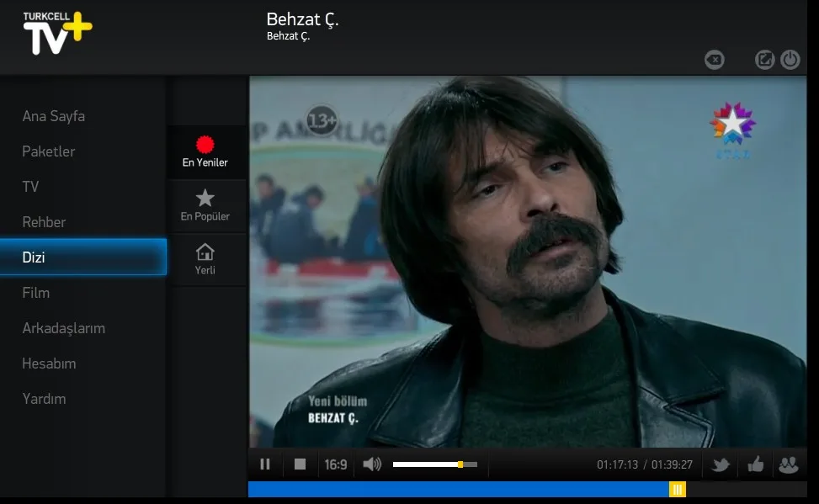The height and width of the screenshot is (504, 819).
Task: Select the En Yeniler red dot tab
Action: pyautogui.click(x=205, y=152)
